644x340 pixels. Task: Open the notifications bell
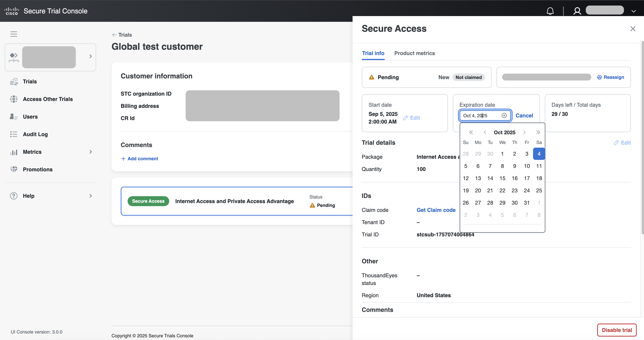click(550, 11)
